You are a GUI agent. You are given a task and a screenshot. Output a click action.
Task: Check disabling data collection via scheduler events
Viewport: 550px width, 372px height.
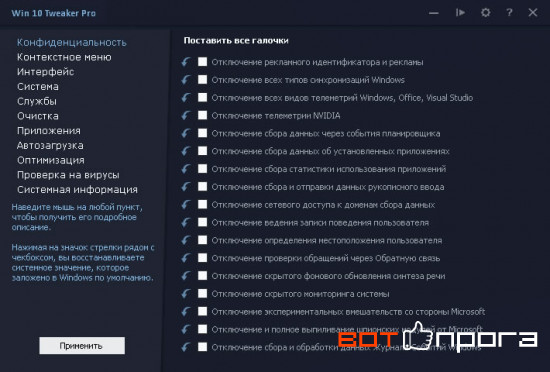202,133
